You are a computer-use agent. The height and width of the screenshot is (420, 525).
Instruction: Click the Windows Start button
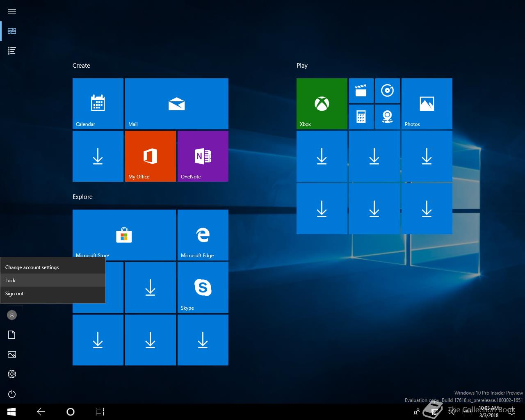11,412
